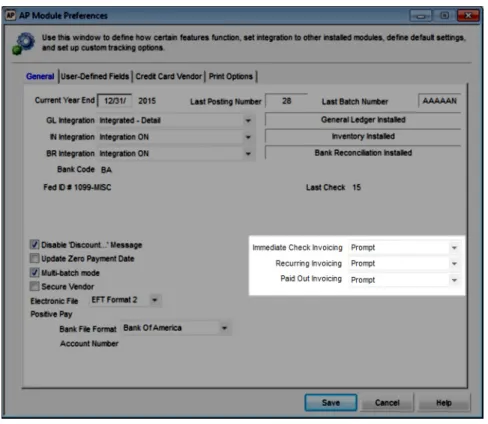Click the year 2015 text
Viewport: 488px width, 424px height.
147,101
